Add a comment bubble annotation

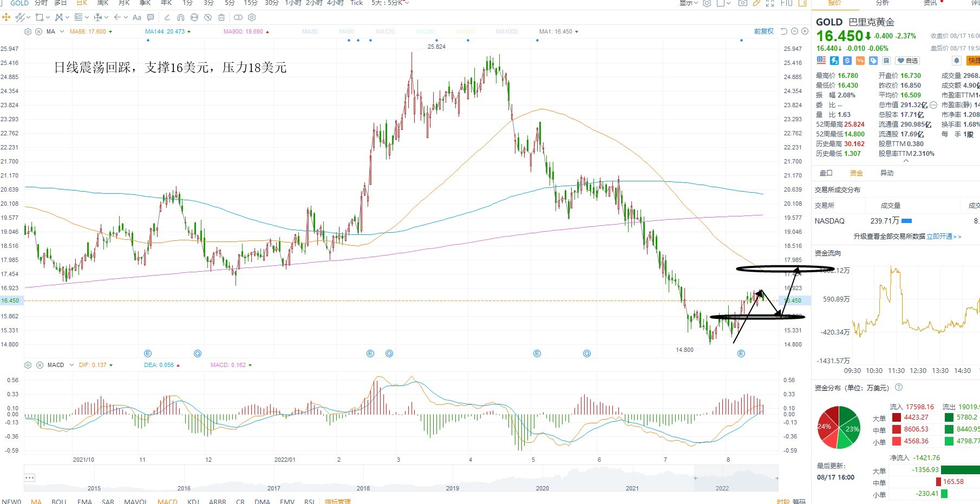(x=151, y=17)
